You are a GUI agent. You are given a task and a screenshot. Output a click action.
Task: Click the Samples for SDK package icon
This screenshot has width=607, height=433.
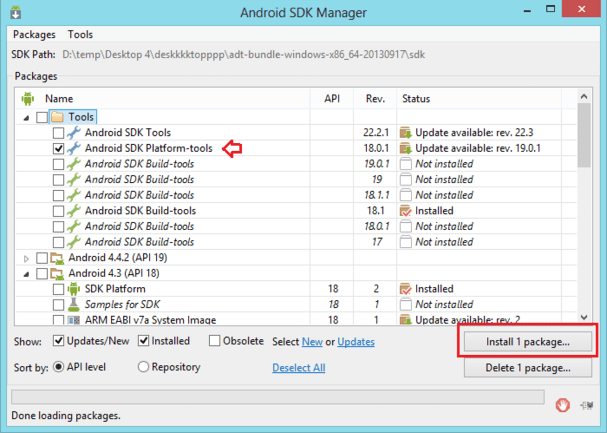pyautogui.click(x=73, y=304)
